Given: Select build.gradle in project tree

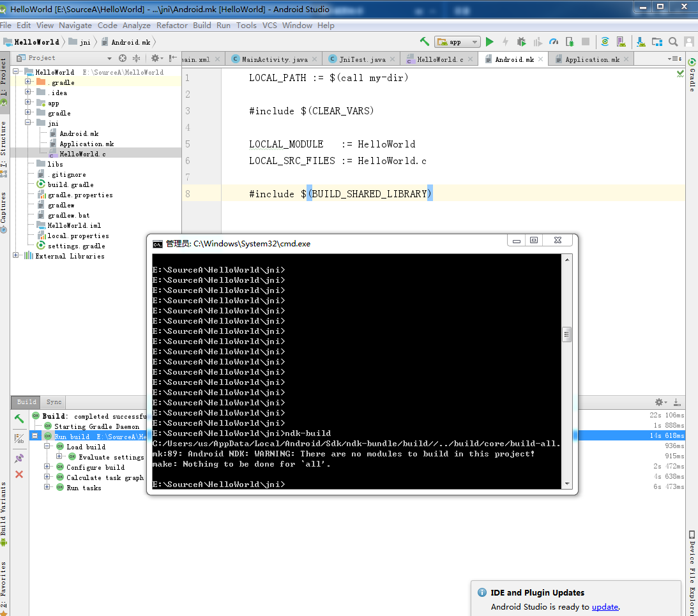Looking at the screenshot, I should (70, 184).
